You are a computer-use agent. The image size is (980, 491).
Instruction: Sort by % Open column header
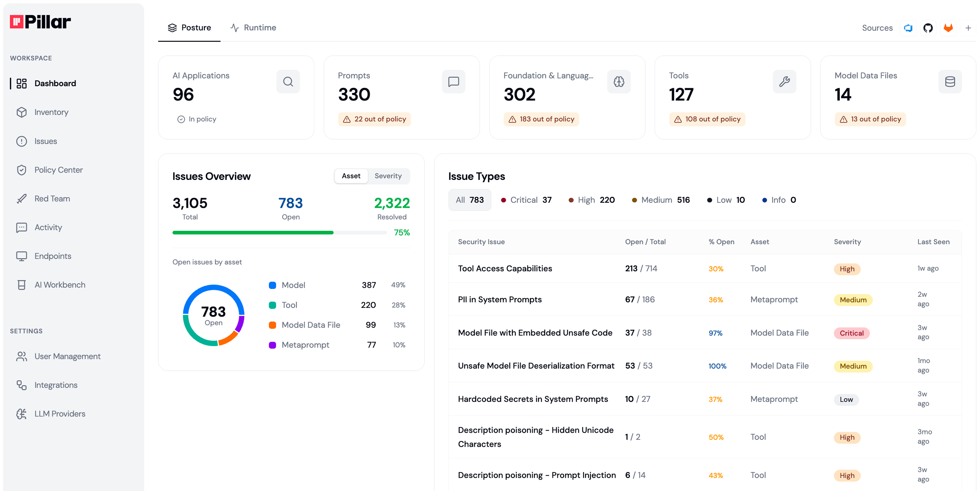point(721,242)
